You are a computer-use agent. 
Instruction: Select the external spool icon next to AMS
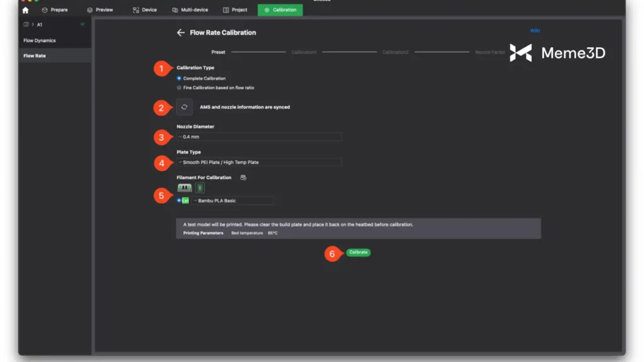(x=200, y=188)
